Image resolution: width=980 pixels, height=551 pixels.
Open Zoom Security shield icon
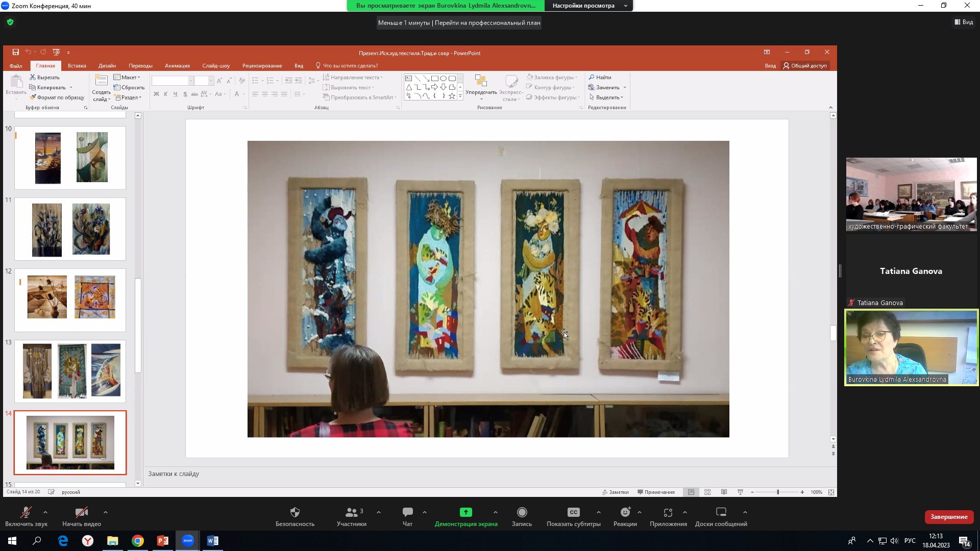(295, 512)
